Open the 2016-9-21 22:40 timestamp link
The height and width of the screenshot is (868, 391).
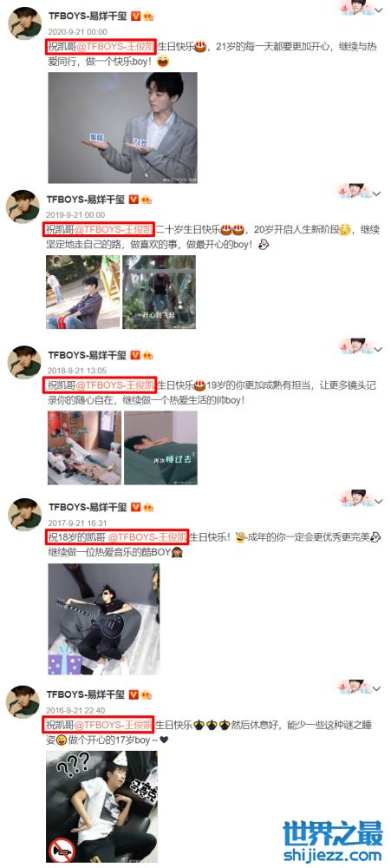(x=75, y=710)
